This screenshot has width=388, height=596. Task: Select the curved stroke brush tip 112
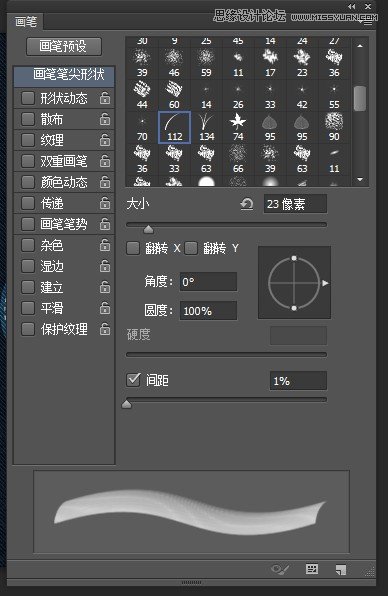174,127
